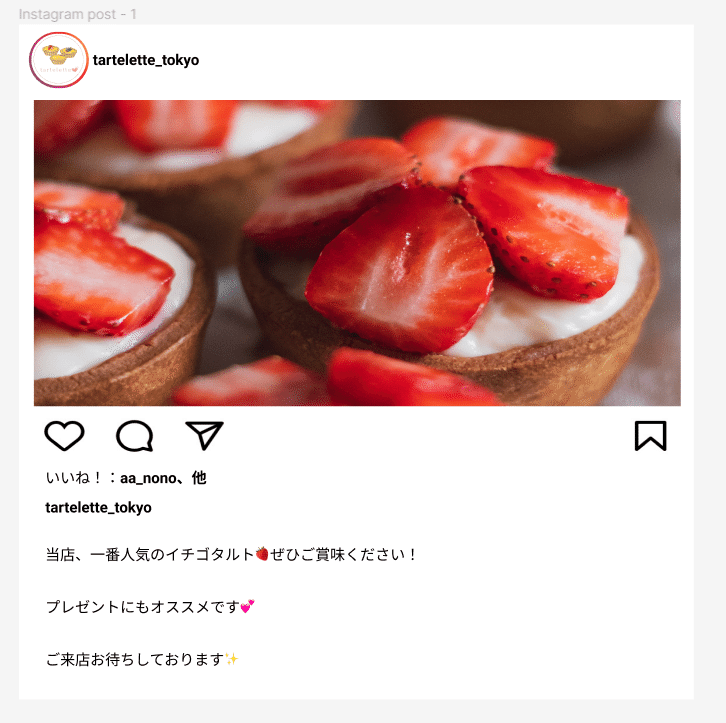Click the paper plane share icon
726x723 pixels.
point(204,435)
